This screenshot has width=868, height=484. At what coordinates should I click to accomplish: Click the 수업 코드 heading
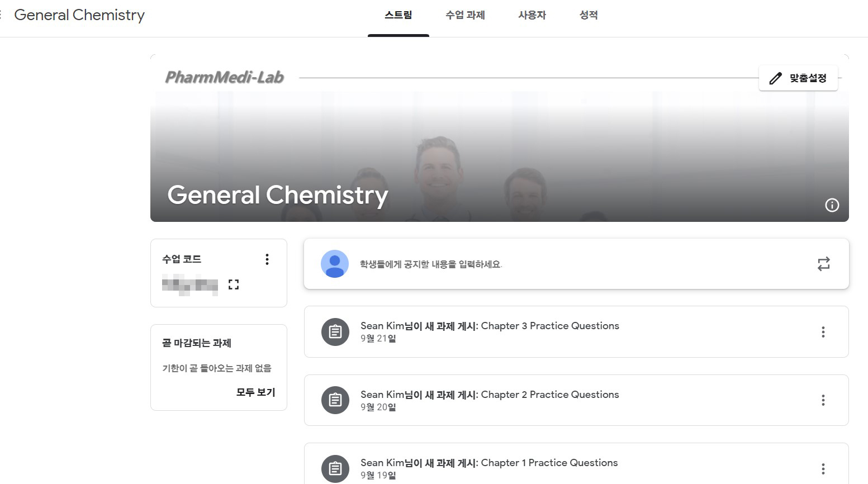coord(182,259)
